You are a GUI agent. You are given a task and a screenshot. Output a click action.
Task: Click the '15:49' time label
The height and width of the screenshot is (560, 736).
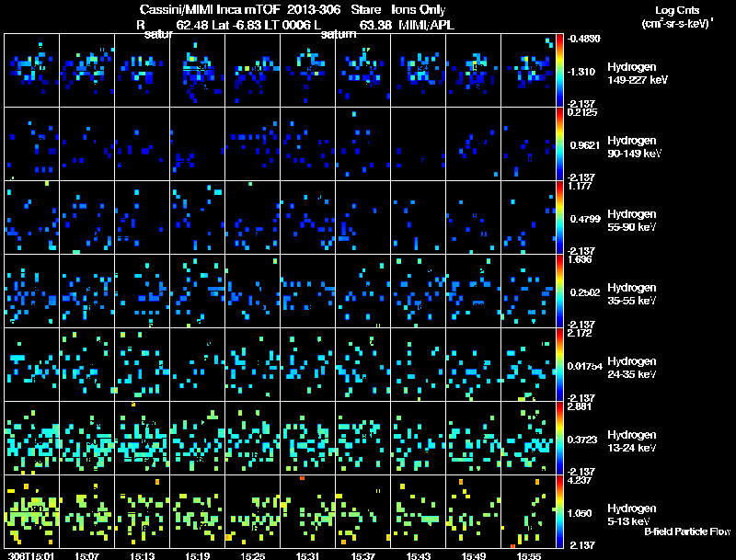pyautogui.click(x=474, y=555)
